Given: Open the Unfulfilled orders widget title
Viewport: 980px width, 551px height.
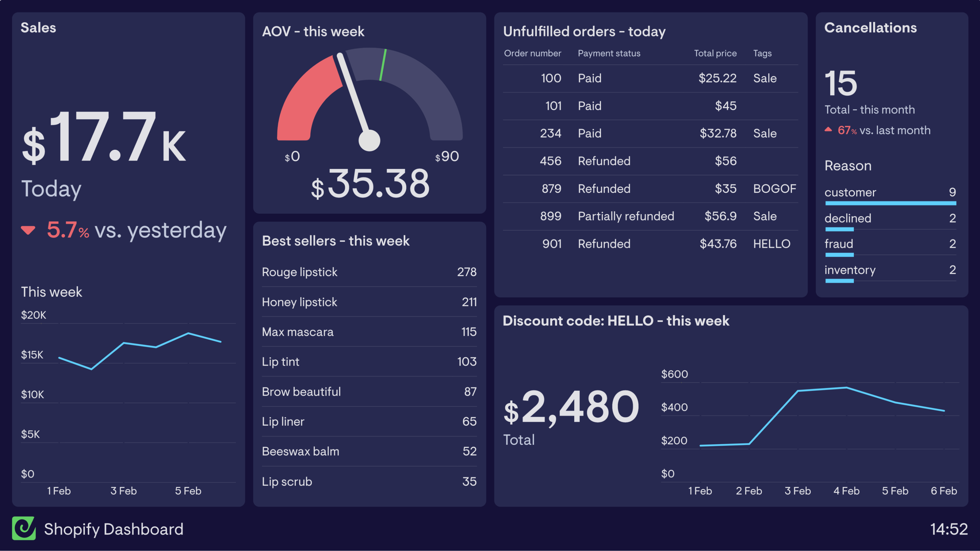Looking at the screenshot, I should pyautogui.click(x=584, y=31).
